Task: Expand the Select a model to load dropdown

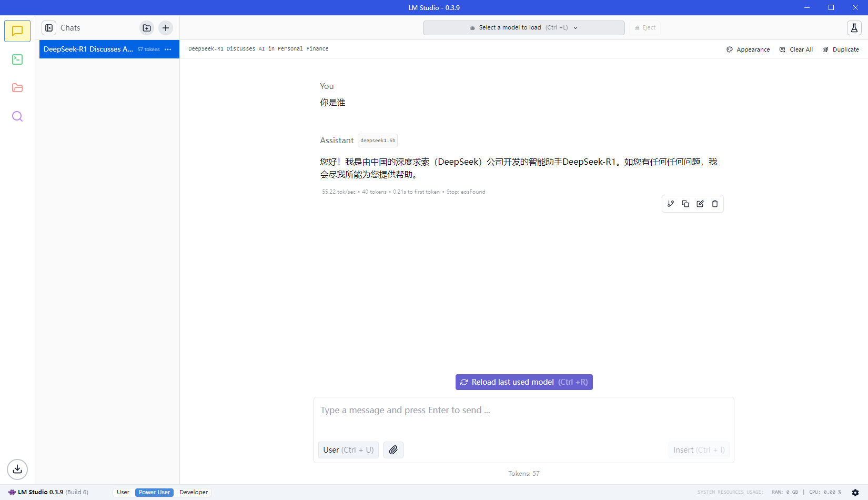Action: pyautogui.click(x=524, y=28)
